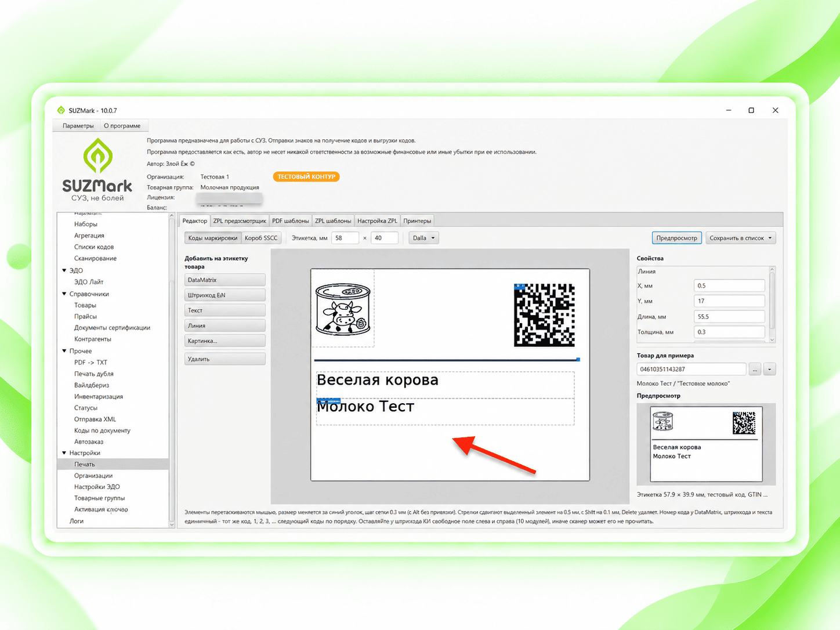
Task: Add DataMatrix element to label
Action: 225,280
